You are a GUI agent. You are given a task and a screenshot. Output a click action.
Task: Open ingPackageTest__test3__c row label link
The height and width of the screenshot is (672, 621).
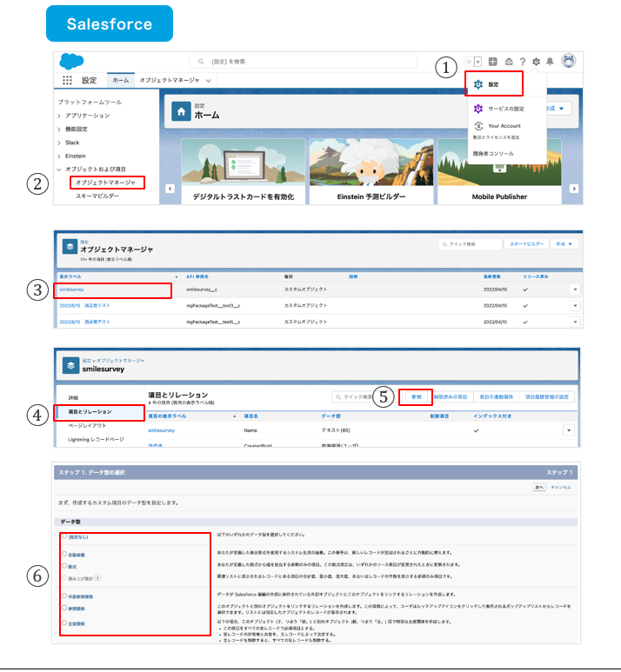[84, 305]
